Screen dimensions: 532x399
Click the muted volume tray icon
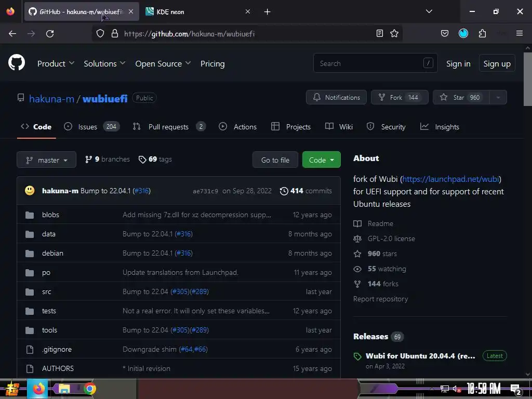pyautogui.click(x=457, y=389)
